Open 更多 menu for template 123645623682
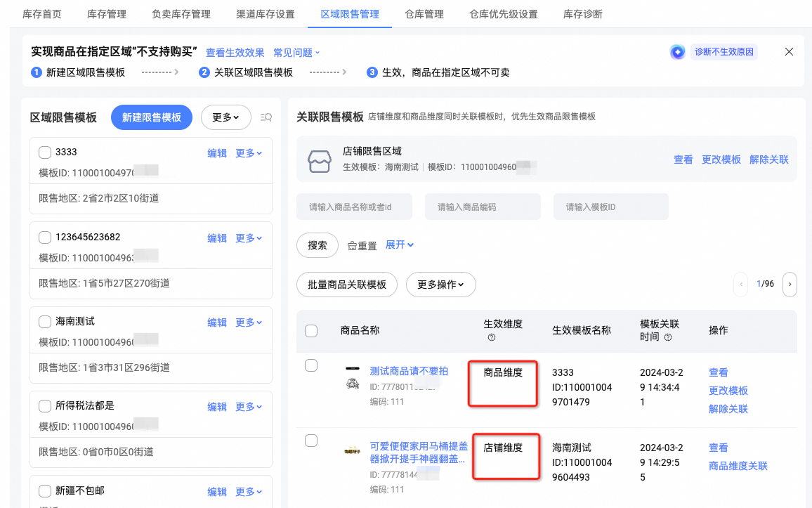The height and width of the screenshot is (508, 812). tap(249, 238)
